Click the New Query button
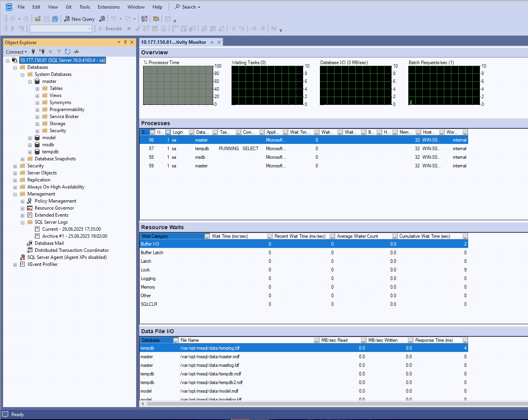The width and height of the screenshot is (528, 420). point(79,19)
